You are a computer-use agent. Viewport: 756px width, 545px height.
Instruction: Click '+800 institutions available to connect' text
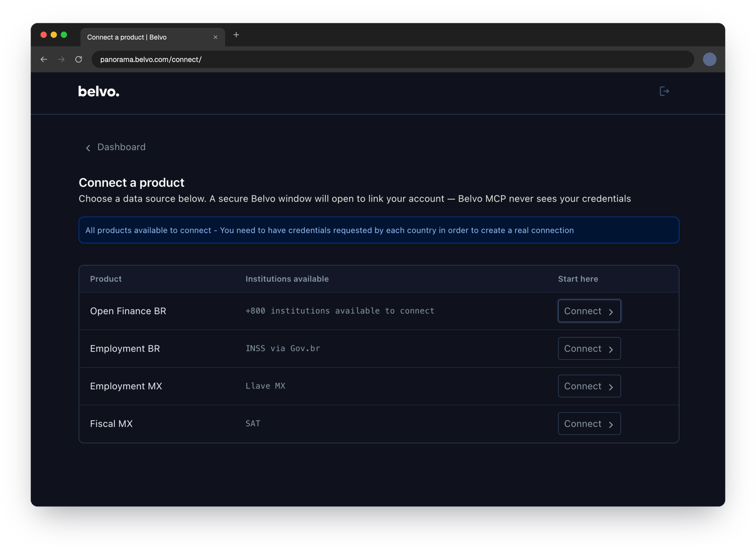pos(340,311)
